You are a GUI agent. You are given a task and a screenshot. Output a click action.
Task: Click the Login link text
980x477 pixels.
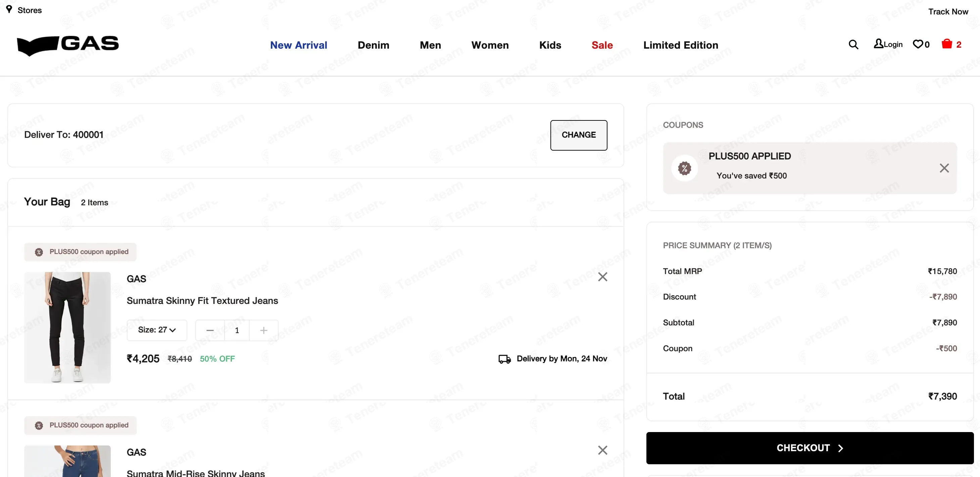tap(893, 45)
